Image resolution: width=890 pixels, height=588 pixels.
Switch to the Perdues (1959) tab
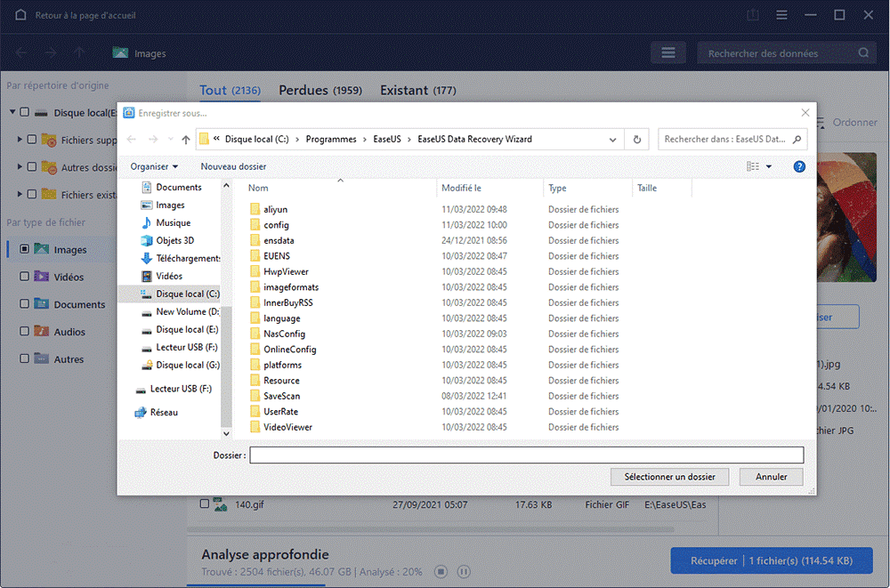pos(320,90)
